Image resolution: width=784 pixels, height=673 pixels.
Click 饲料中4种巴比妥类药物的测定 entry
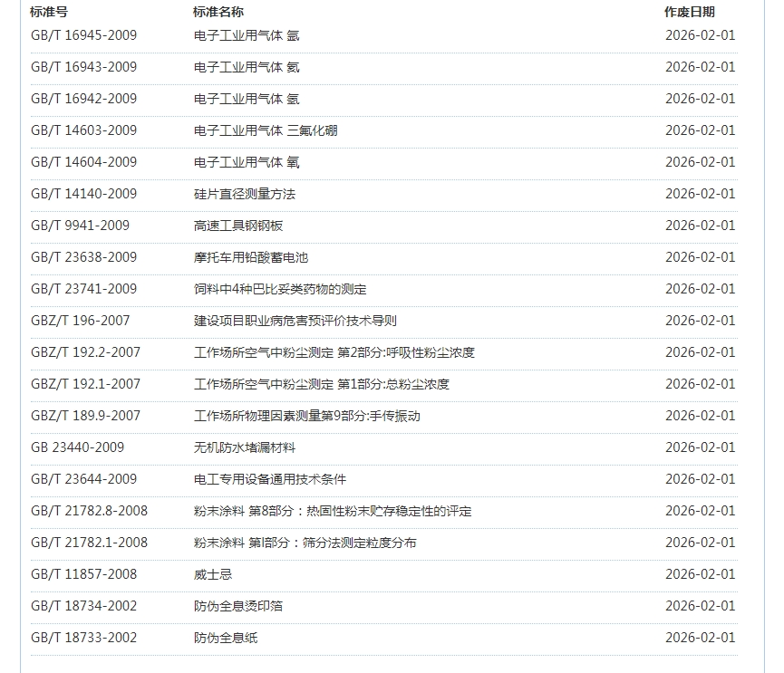280,289
